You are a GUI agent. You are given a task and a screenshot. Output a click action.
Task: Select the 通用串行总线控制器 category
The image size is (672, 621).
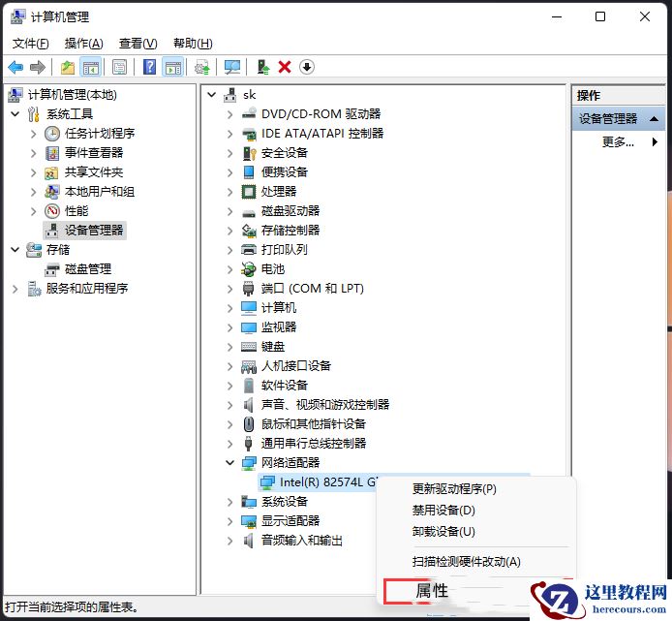(x=314, y=444)
